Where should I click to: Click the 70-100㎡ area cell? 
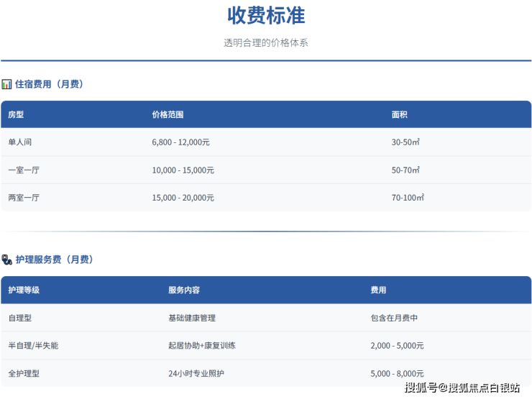(x=408, y=198)
